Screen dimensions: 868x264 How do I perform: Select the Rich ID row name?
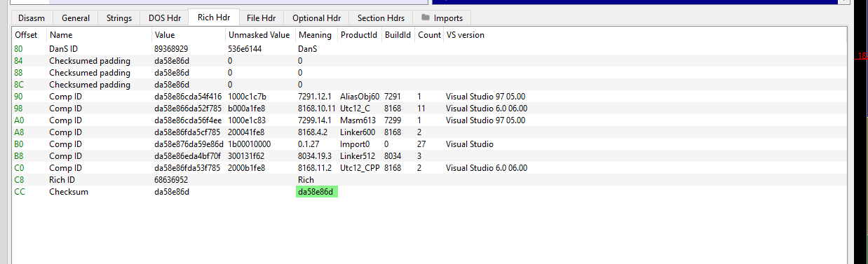point(62,180)
